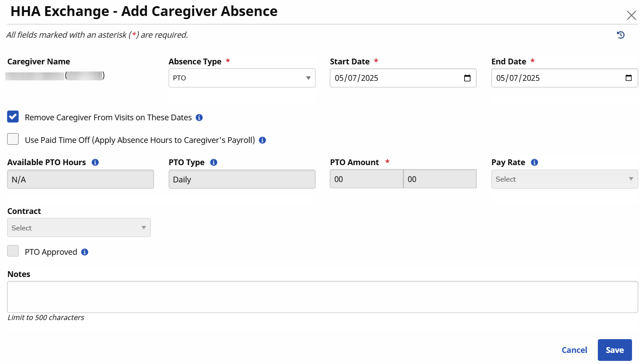Open the Absence Type dropdown

pos(242,78)
